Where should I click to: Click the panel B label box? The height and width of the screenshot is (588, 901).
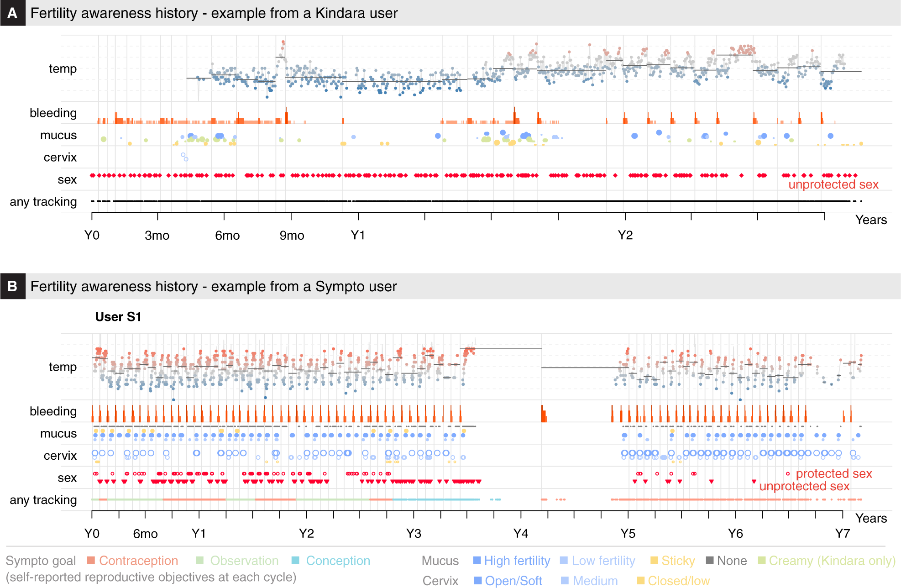[x=12, y=286]
